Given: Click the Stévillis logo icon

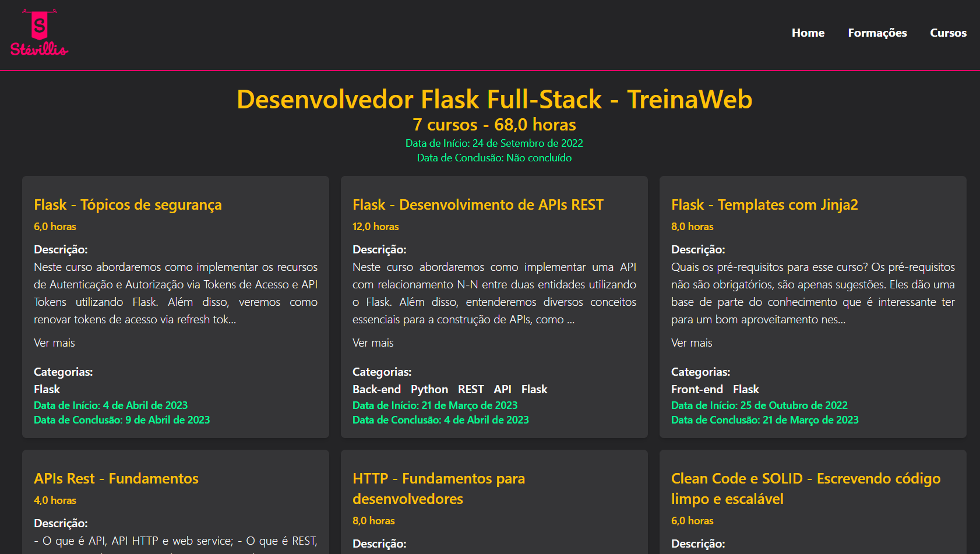Looking at the screenshot, I should point(39,33).
